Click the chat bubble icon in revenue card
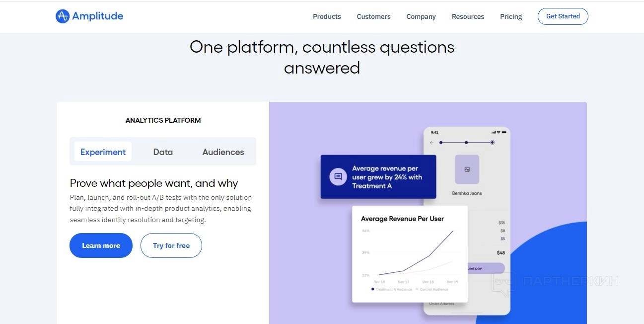 click(338, 176)
